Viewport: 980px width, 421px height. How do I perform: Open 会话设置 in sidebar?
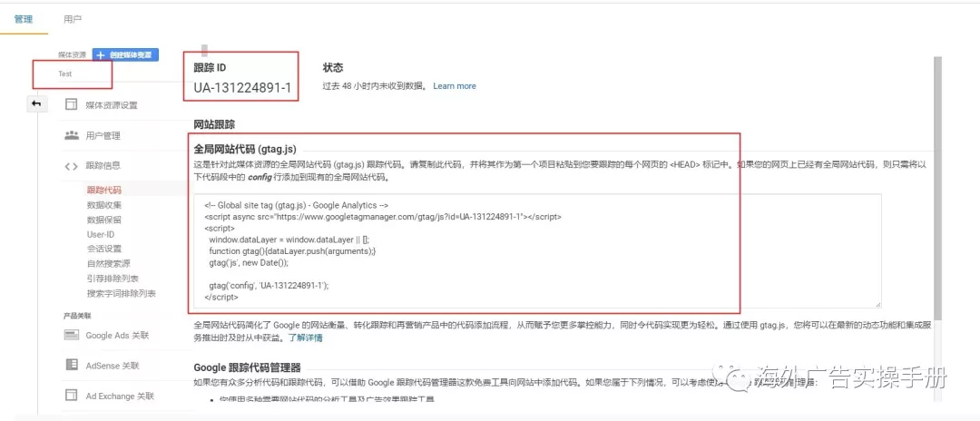(103, 249)
